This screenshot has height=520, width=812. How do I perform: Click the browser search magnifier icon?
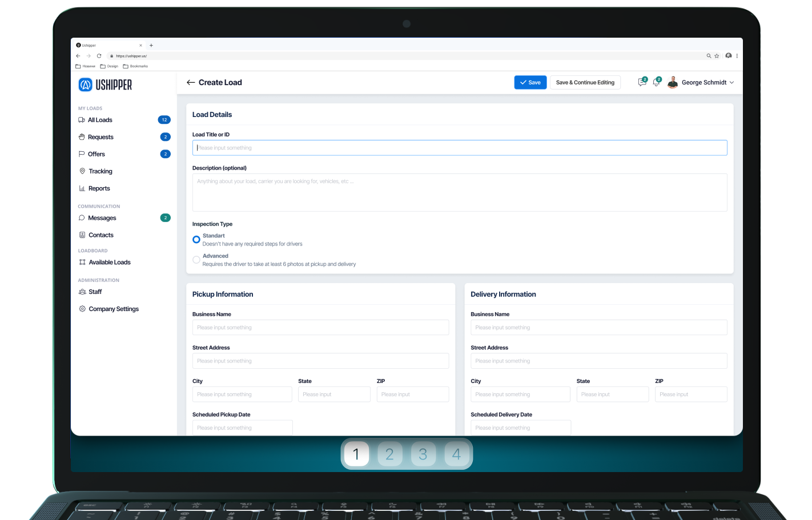pos(709,56)
